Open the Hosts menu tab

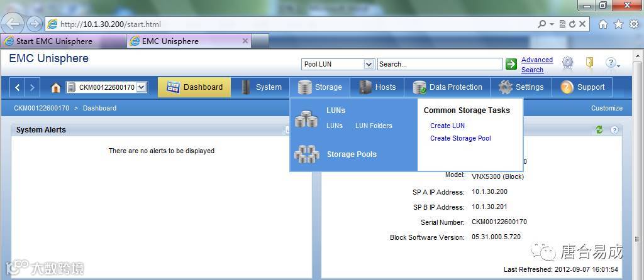[377, 87]
